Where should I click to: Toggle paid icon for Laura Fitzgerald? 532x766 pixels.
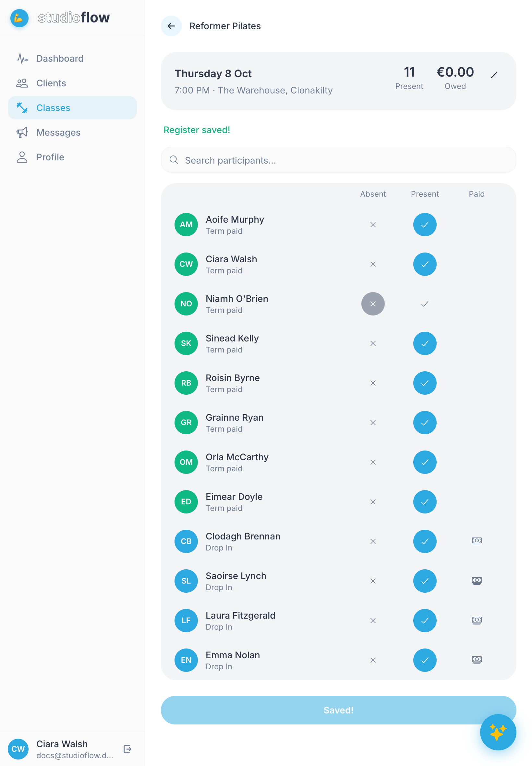tap(477, 620)
